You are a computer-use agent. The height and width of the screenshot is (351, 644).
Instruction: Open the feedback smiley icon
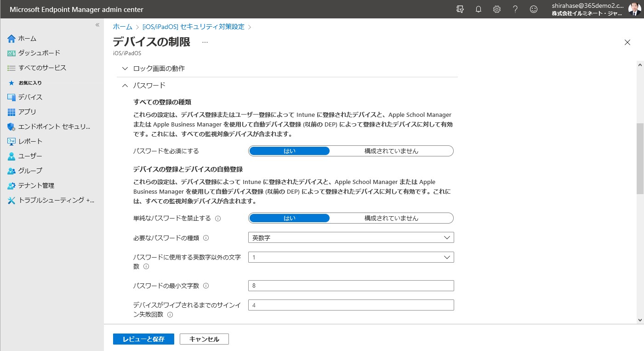(534, 9)
